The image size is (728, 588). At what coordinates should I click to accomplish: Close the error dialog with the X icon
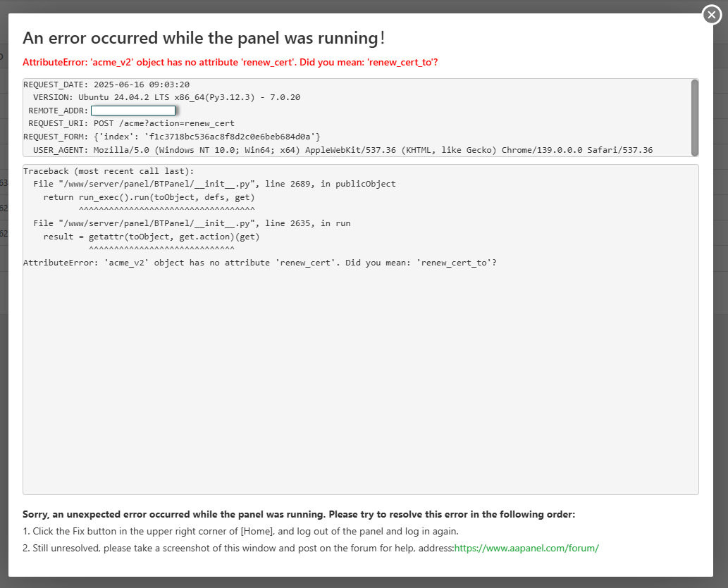(712, 15)
